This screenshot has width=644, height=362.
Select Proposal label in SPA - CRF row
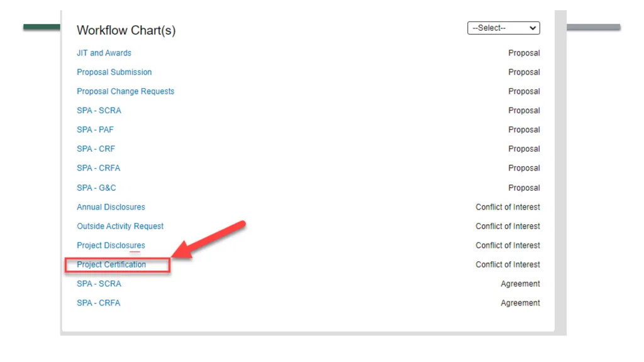click(x=524, y=149)
